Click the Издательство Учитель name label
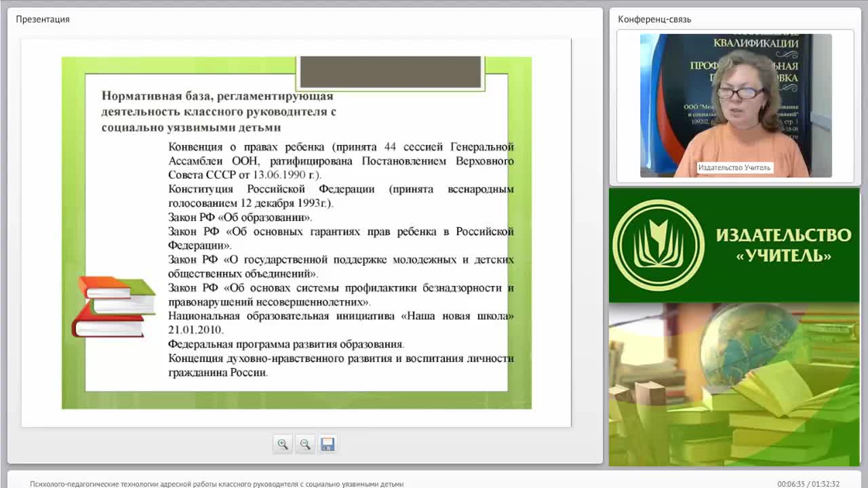 (734, 167)
